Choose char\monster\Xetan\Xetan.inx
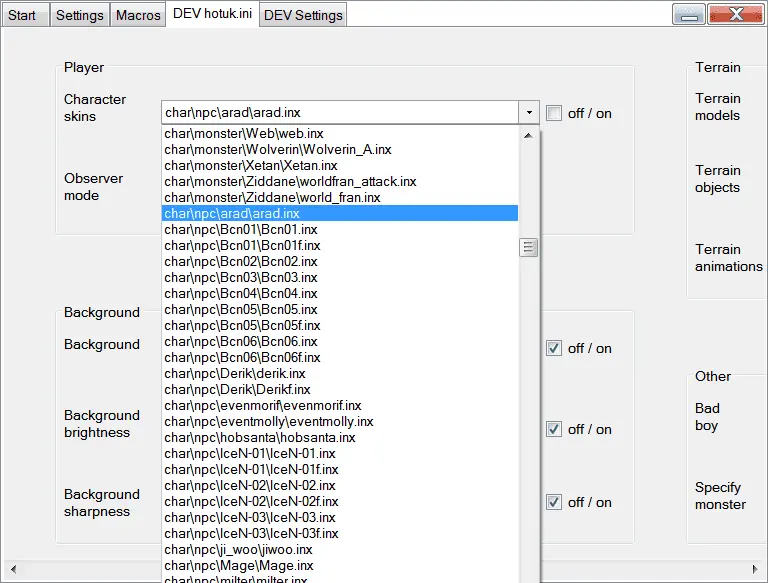The image size is (768, 583). click(x=340, y=166)
